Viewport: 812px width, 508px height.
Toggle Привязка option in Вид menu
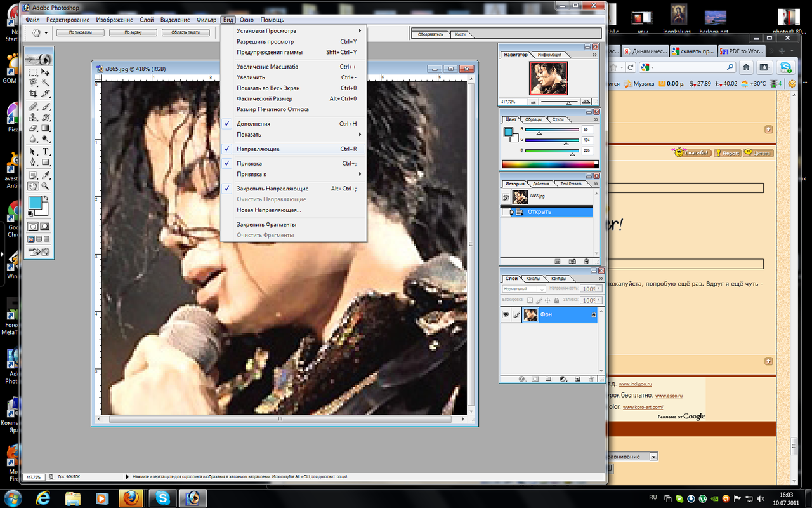pos(293,163)
